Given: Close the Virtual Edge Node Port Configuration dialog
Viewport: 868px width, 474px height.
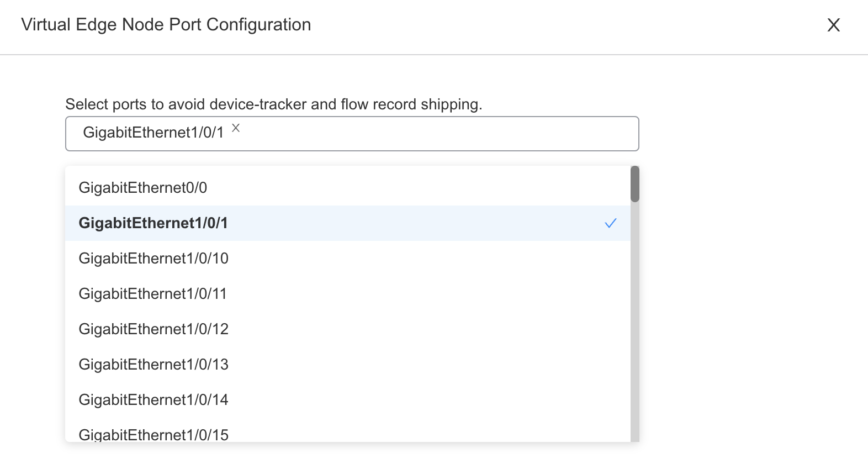Looking at the screenshot, I should tap(833, 25).
